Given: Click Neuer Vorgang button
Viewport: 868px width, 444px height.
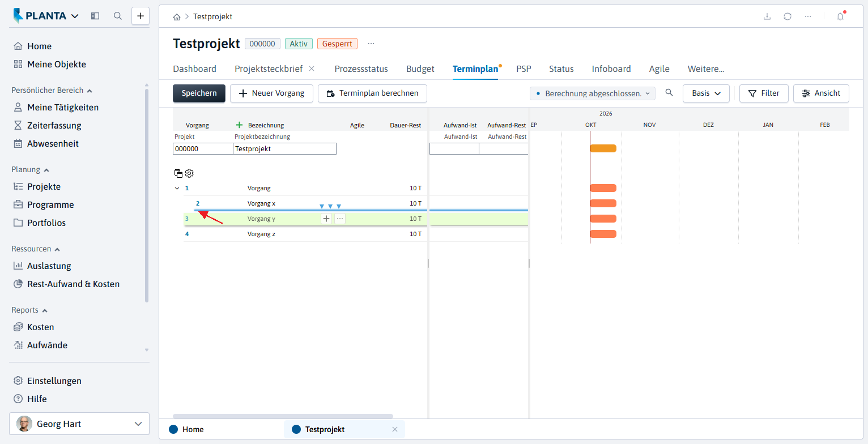Looking at the screenshot, I should 271,93.
